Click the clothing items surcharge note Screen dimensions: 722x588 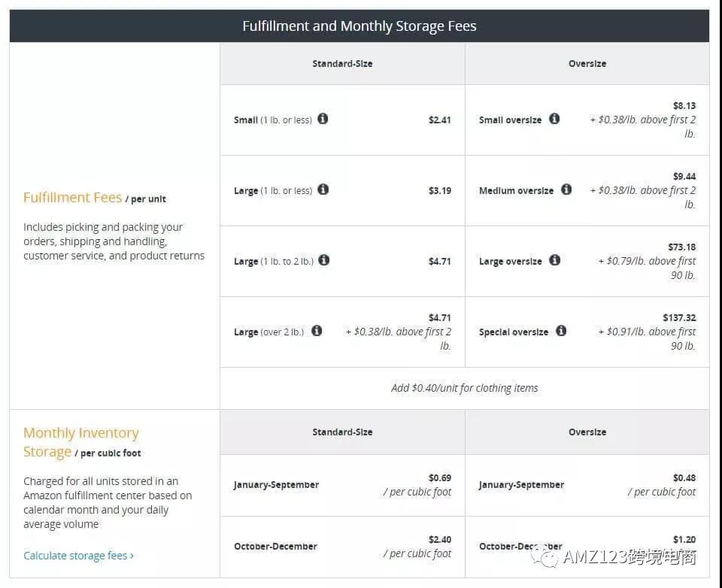click(x=465, y=388)
